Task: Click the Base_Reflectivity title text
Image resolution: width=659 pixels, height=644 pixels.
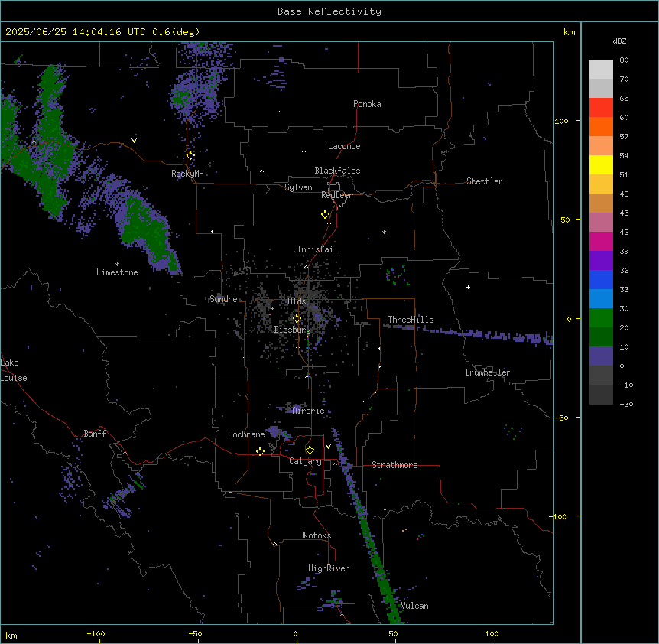Action: tap(329, 11)
